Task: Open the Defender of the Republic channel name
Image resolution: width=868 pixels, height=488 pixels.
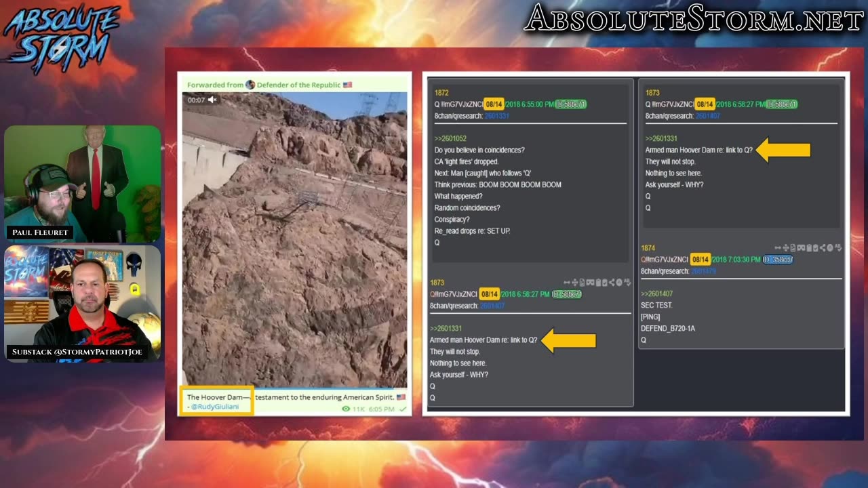Action: (x=298, y=85)
